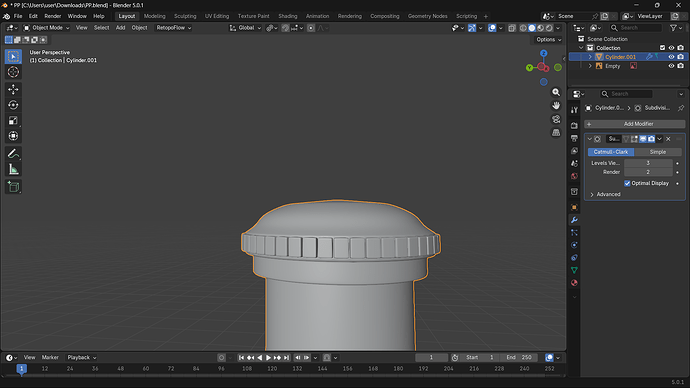Switch perspective/orthographic grid icon
The height and width of the screenshot is (388, 690).
pyautogui.click(x=556, y=132)
